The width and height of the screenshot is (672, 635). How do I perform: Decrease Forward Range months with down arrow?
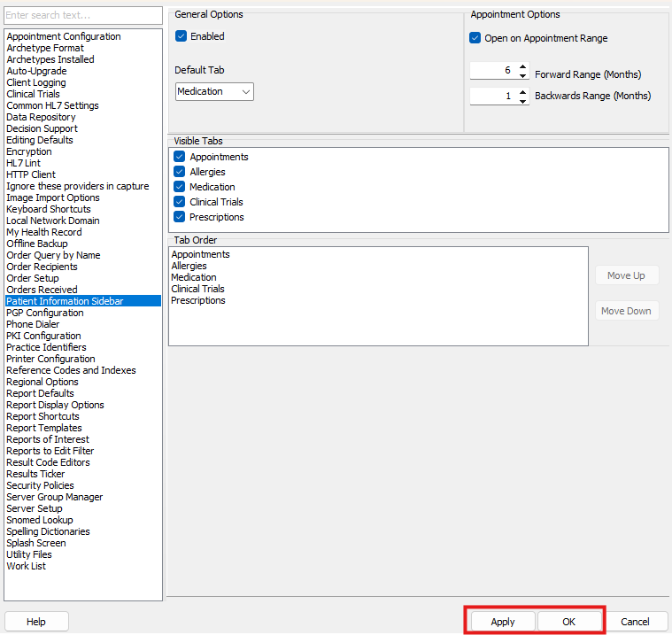pyautogui.click(x=523, y=75)
